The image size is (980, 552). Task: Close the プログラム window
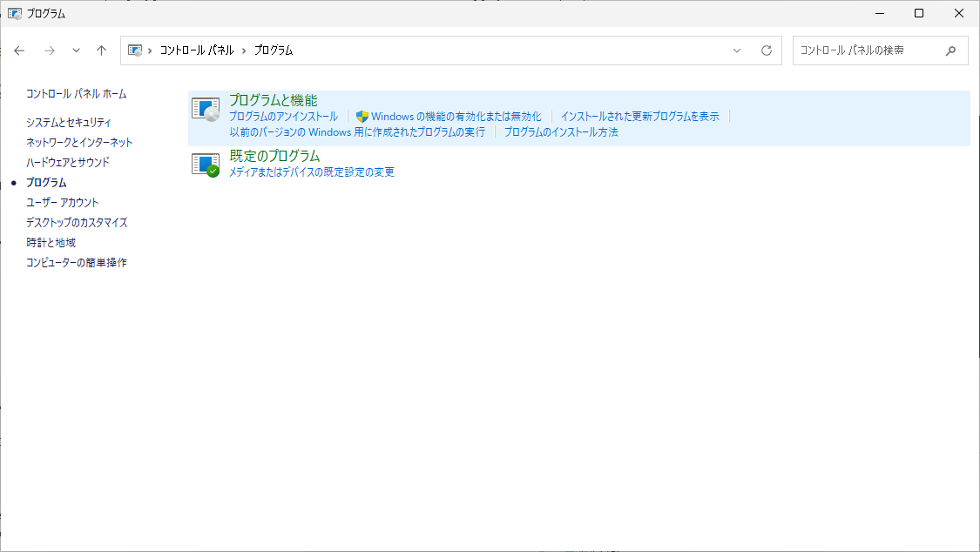[959, 13]
